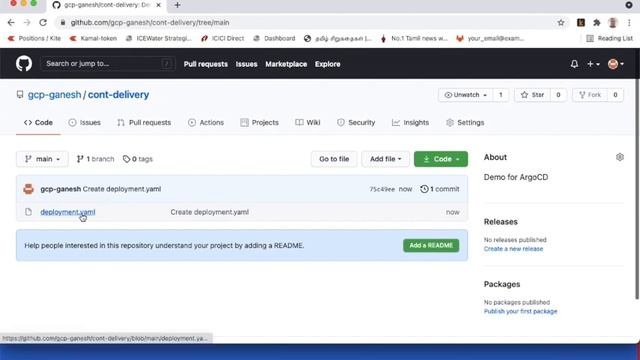View the 0 tags link
640x360 pixels.
(x=138, y=159)
